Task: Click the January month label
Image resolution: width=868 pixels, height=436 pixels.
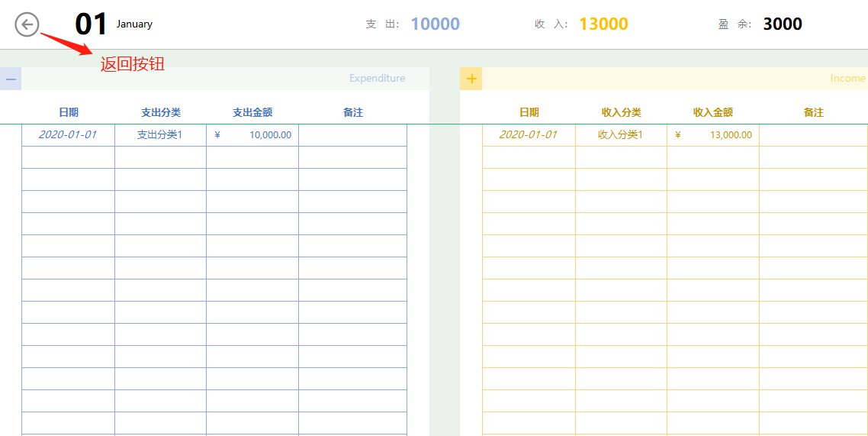Action: click(134, 24)
